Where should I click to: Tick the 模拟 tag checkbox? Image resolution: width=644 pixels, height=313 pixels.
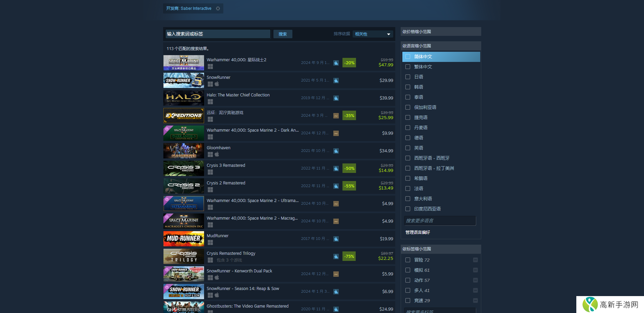click(x=408, y=270)
